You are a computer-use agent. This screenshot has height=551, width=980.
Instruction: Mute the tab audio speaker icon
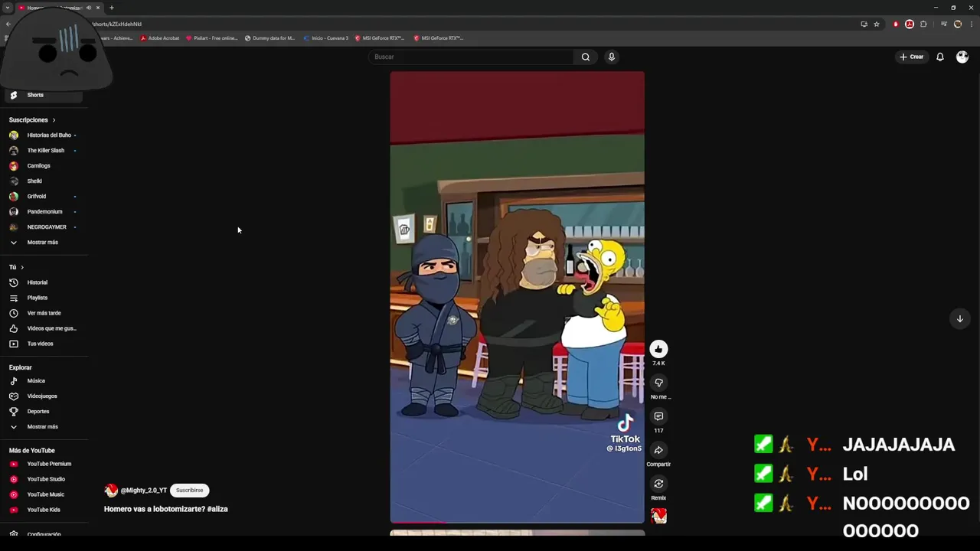pos(89,8)
